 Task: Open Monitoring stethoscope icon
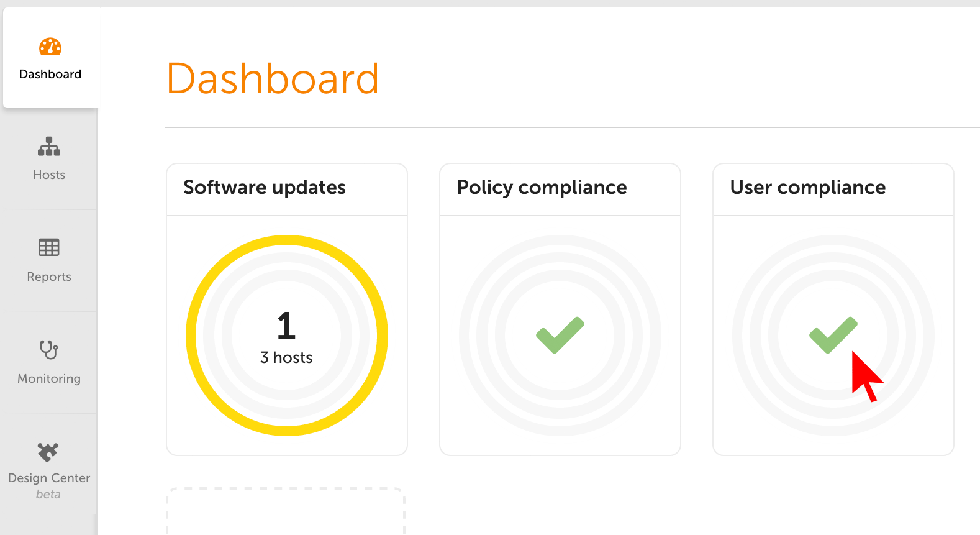coord(49,349)
